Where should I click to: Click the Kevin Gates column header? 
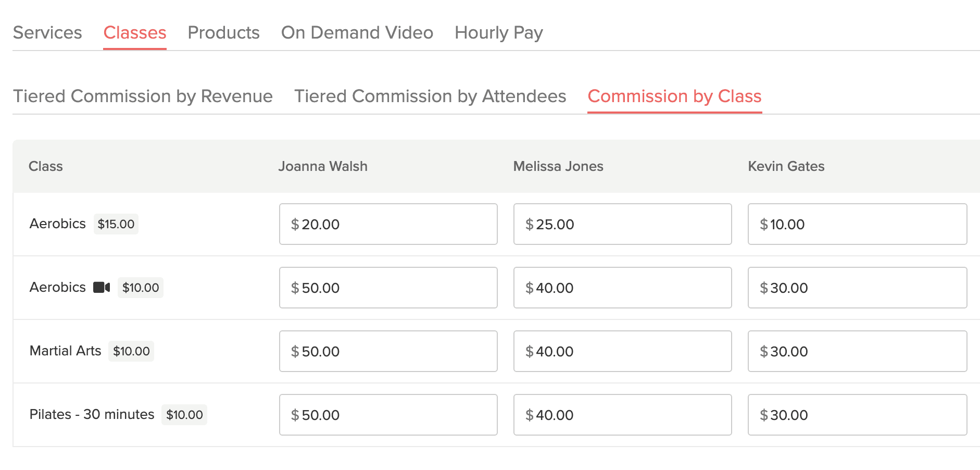pos(786,166)
